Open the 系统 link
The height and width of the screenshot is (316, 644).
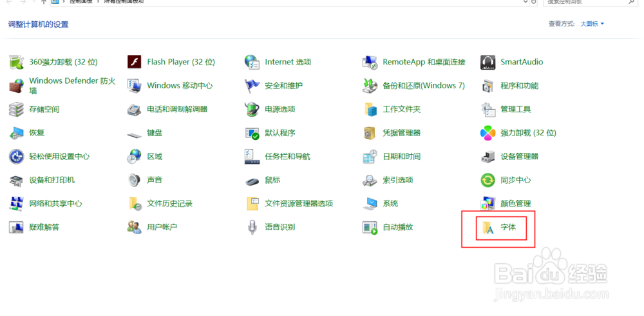[390, 203]
